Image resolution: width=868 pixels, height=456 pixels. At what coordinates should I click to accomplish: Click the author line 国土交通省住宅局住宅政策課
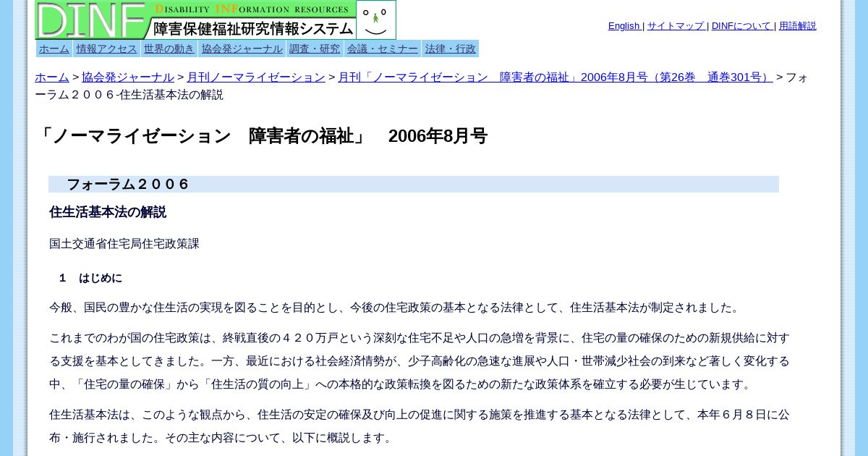124,244
